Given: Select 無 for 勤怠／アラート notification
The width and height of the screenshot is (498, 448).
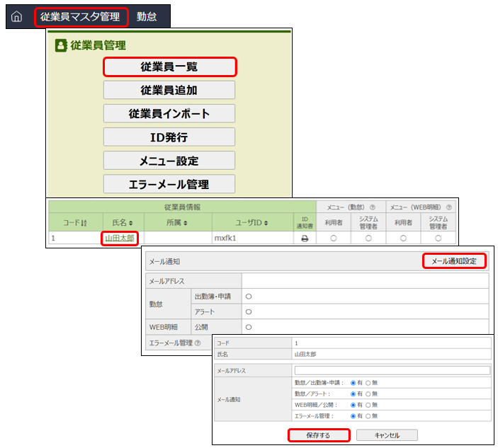Looking at the screenshot, I should [x=368, y=394].
